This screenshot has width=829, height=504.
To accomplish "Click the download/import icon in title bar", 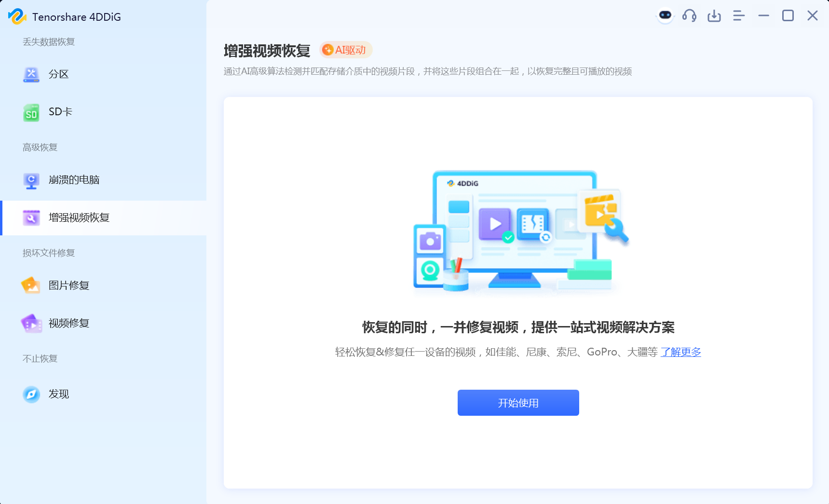I will click(714, 16).
